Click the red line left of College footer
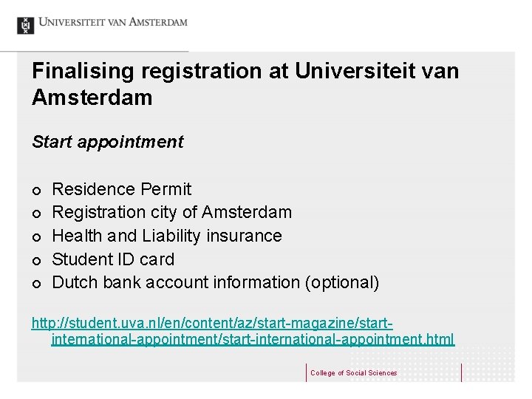Screen dimensions: 532x399 pos(306,372)
